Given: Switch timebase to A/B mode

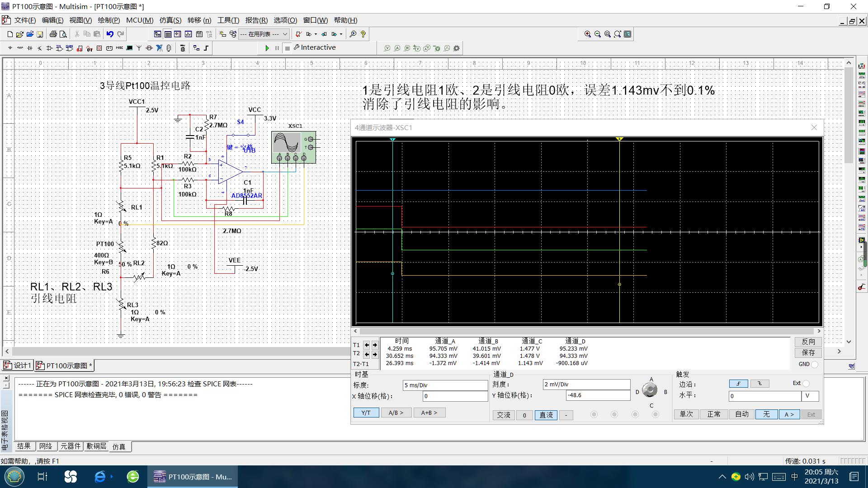Looking at the screenshot, I should click(x=396, y=413).
